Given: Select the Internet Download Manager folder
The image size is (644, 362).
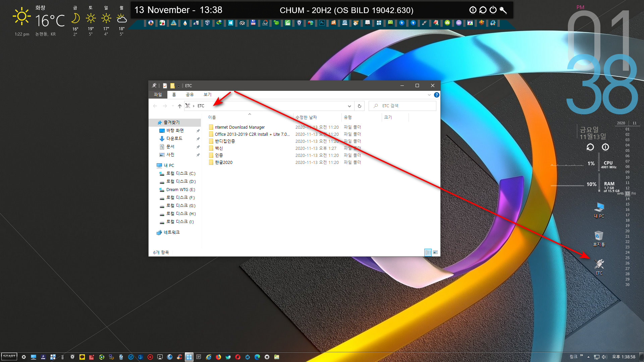Looking at the screenshot, I should point(239,127).
